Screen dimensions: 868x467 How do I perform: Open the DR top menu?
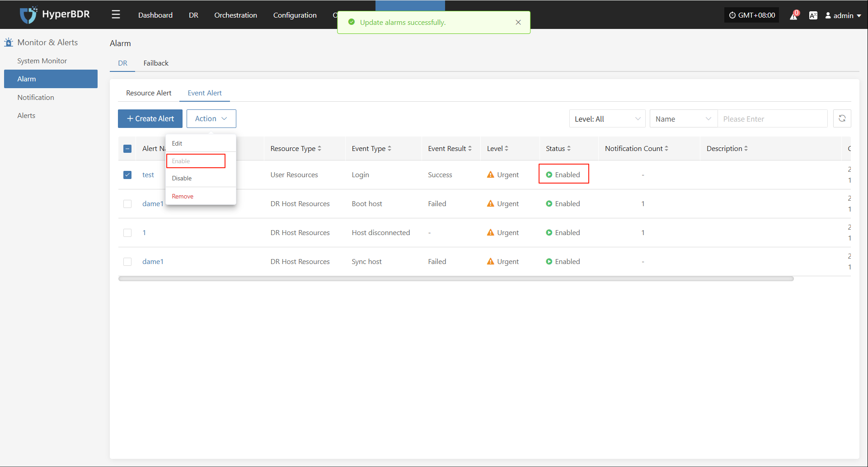point(193,15)
